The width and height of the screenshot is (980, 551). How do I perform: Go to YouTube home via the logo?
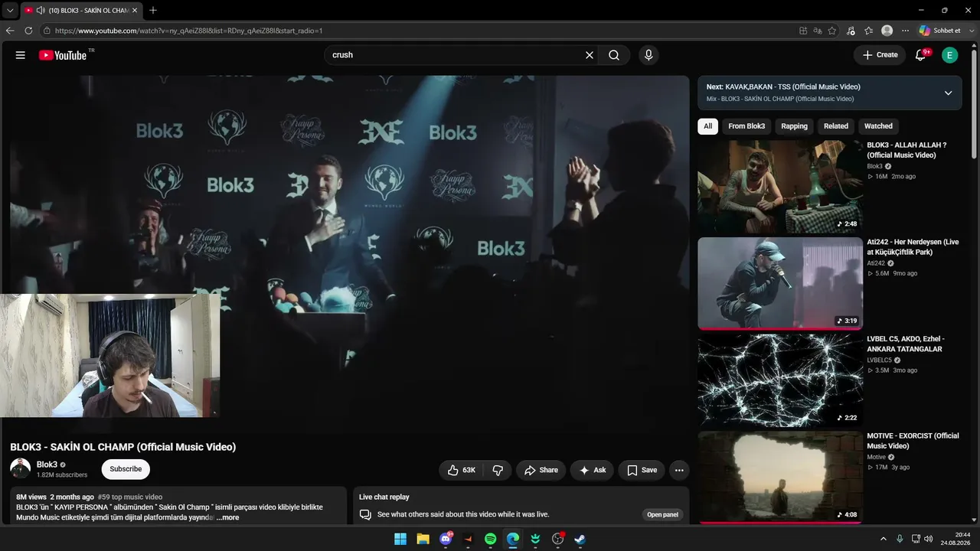pos(63,55)
